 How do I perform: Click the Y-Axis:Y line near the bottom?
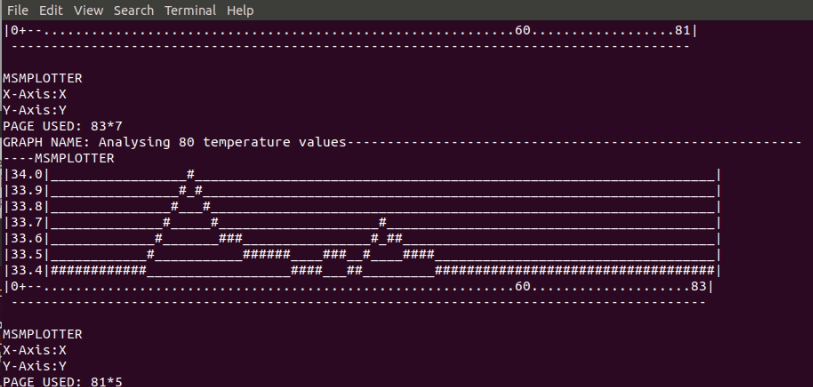[x=35, y=366]
